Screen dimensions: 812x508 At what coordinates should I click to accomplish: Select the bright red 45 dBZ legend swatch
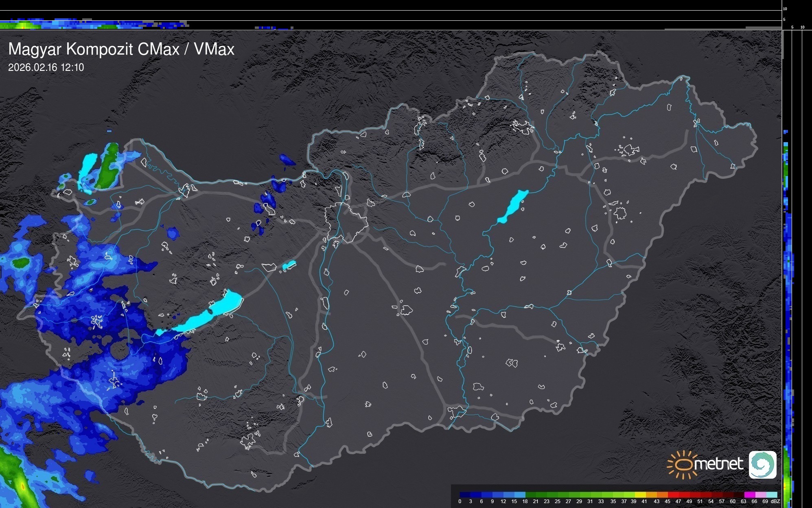[673, 495]
